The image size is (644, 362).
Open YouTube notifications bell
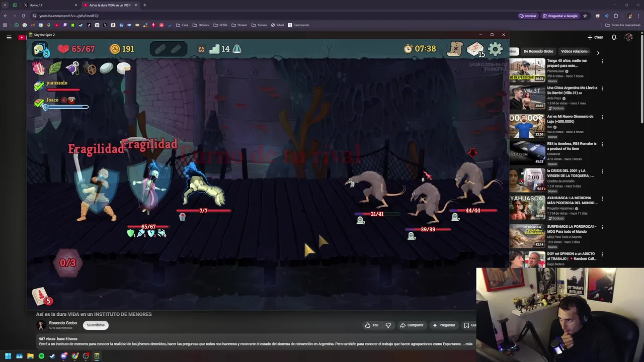(x=614, y=37)
